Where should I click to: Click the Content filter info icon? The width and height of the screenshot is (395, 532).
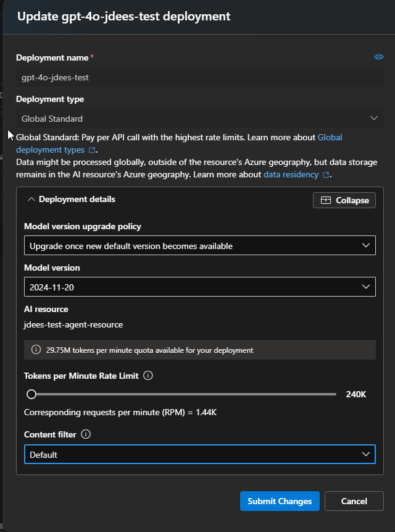click(x=86, y=434)
